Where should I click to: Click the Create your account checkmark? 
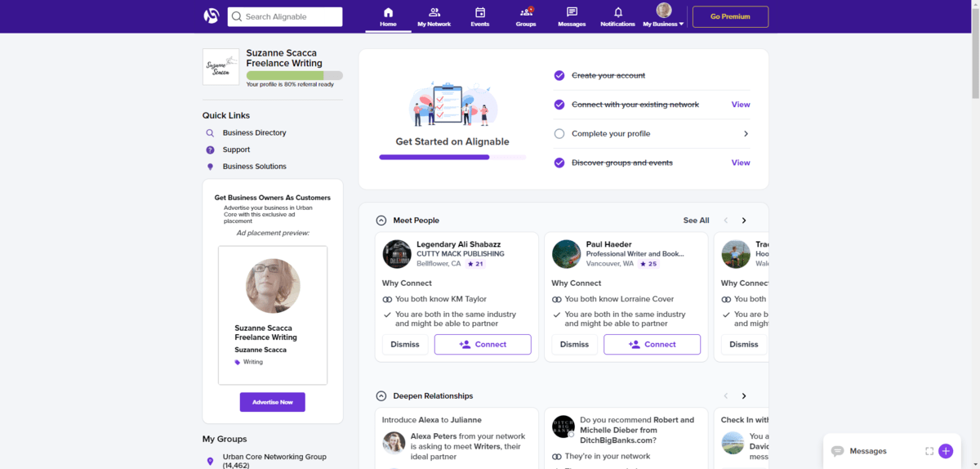(559, 75)
